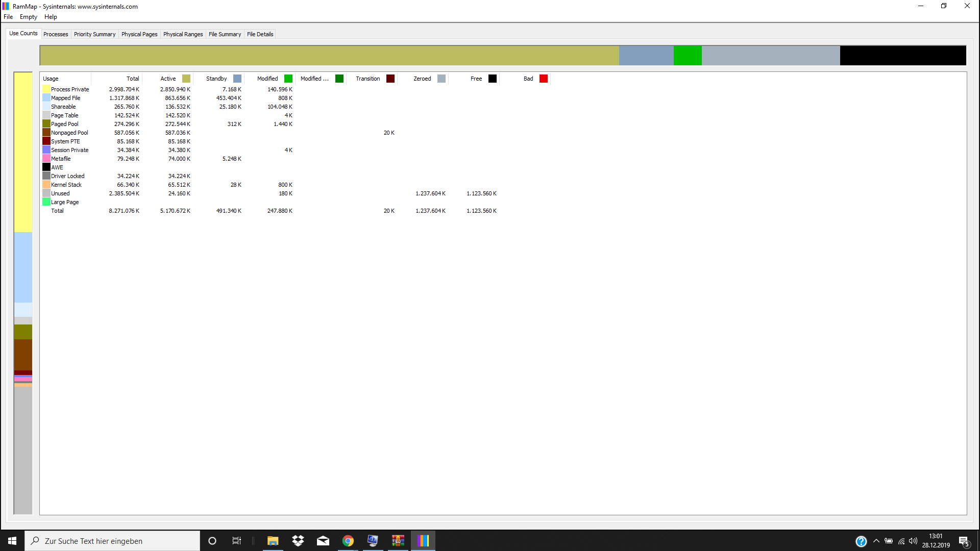Switch to the Processes tab
980x551 pixels.
[56, 34]
